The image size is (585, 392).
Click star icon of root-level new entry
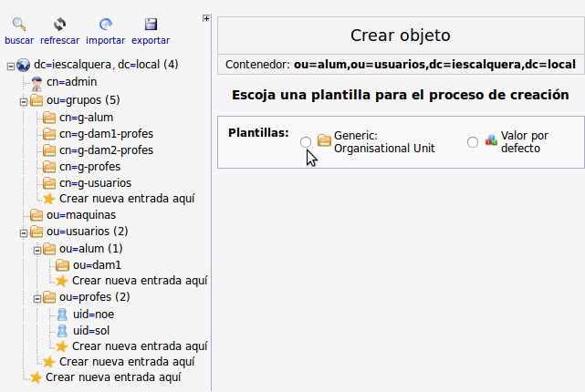click(x=36, y=377)
